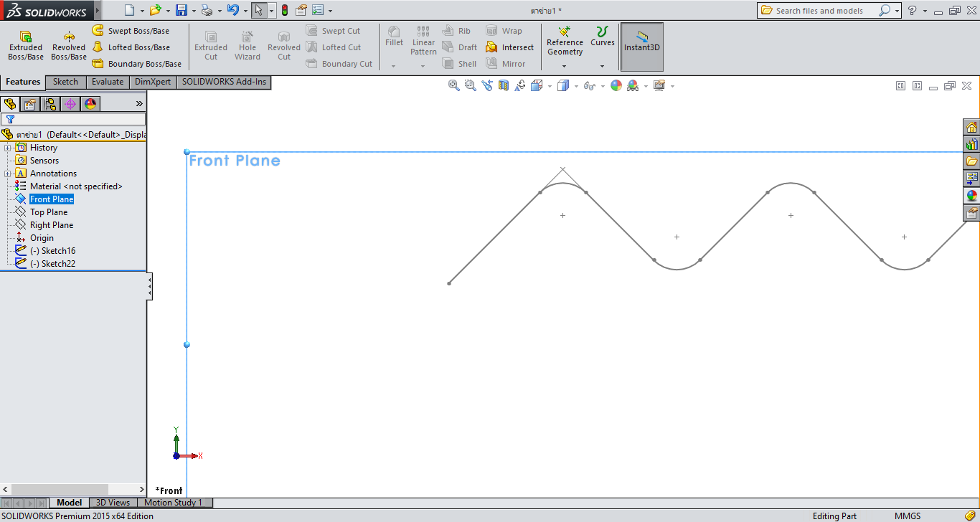The height and width of the screenshot is (522, 980).
Task: Click the Sensors tree item
Action: pyautogui.click(x=44, y=161)
